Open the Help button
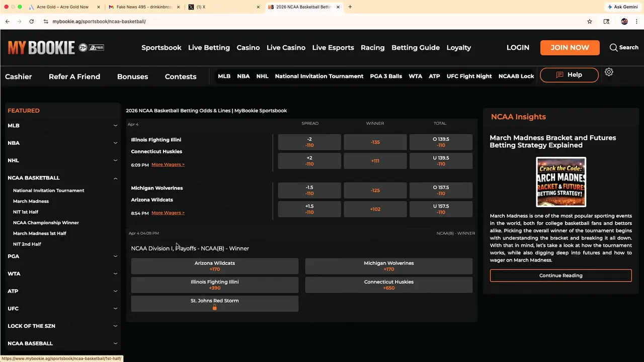Screen dimensions: 644x362 coord(569,75)
